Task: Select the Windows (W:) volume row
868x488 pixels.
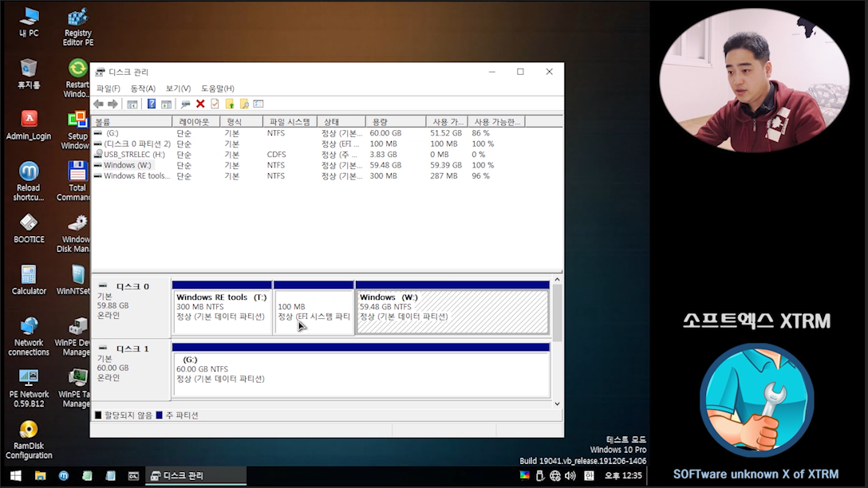Action: click(326, 165)
